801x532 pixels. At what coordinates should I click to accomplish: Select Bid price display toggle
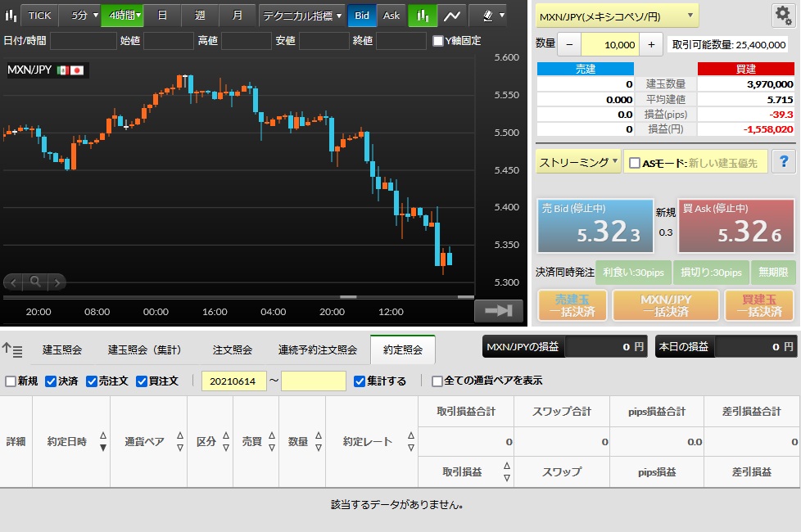tap(362, 16)
